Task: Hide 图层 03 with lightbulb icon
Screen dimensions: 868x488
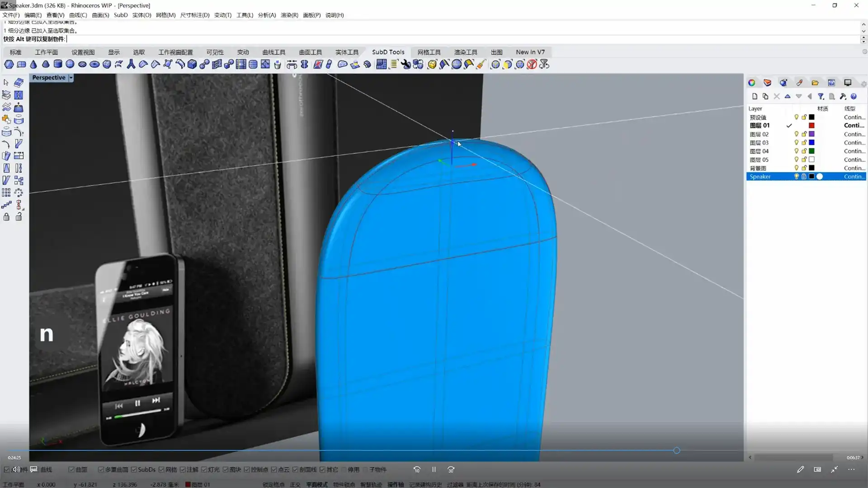Action: click(x=796, y=142)
